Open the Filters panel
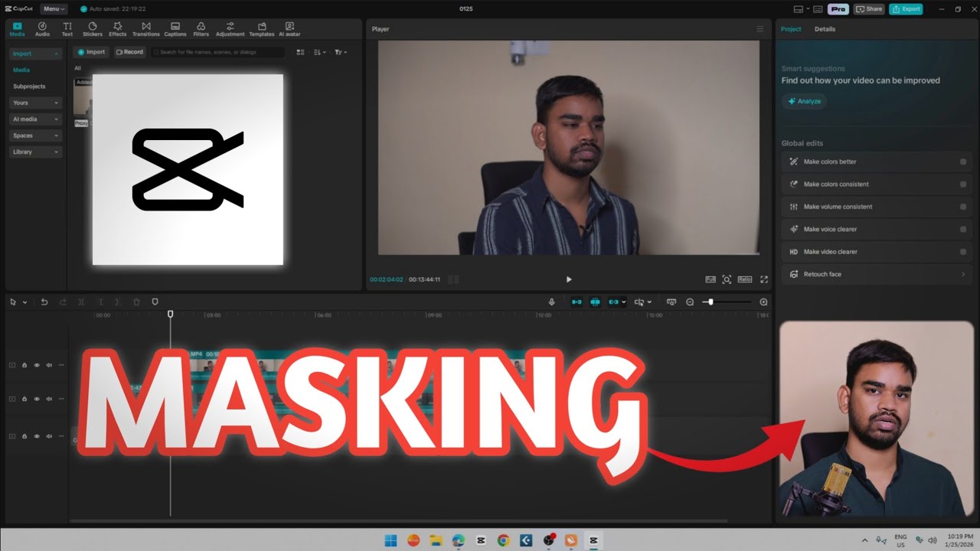Image resolution: width=980 pixels, height=551 pixels. point(201,29)
